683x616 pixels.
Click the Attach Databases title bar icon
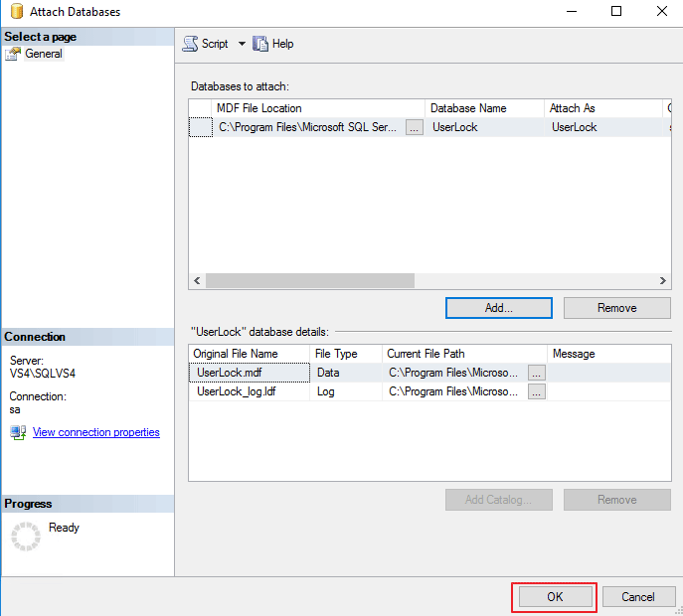tap(17, 11)
